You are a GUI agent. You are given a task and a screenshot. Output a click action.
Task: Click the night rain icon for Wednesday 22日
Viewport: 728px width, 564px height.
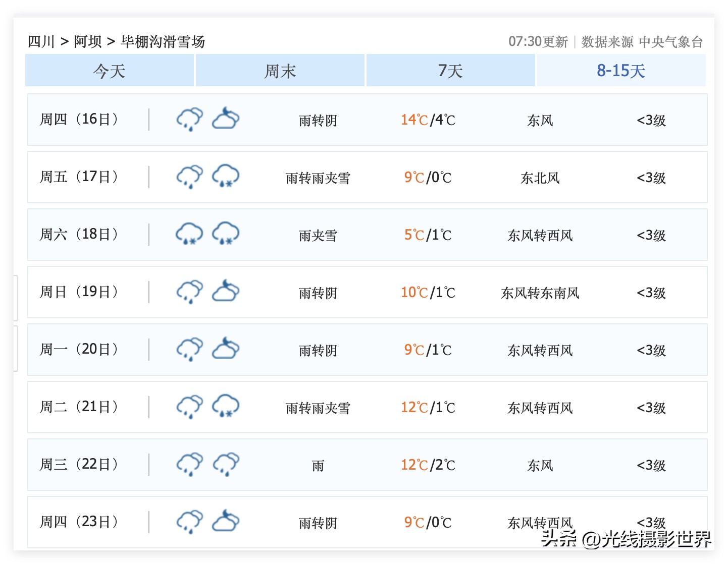[226, 464]
